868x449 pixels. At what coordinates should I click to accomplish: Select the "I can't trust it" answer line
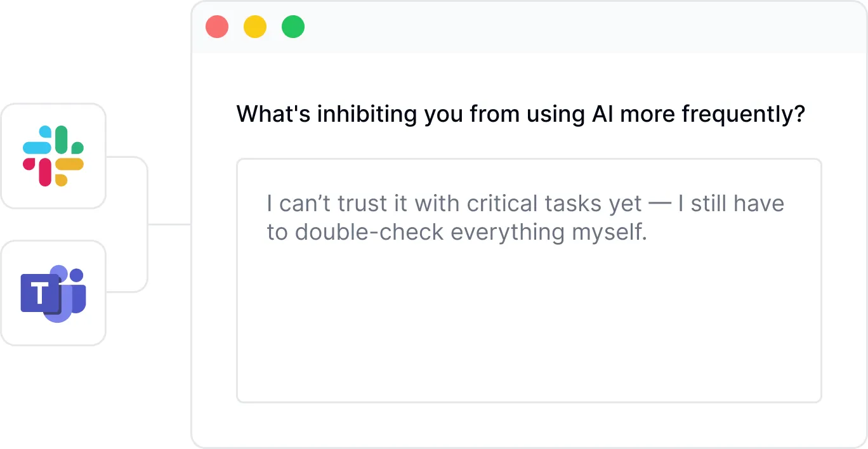(x=525, y=204)
